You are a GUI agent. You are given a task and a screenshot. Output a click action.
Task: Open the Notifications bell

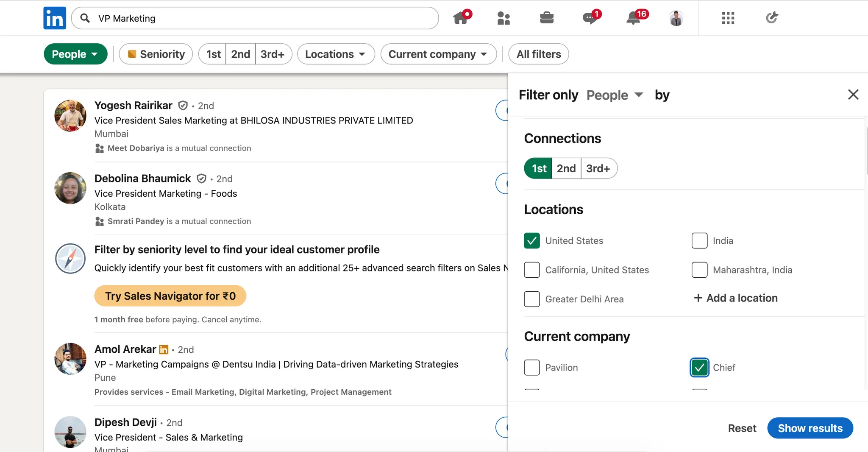(633, 18)
